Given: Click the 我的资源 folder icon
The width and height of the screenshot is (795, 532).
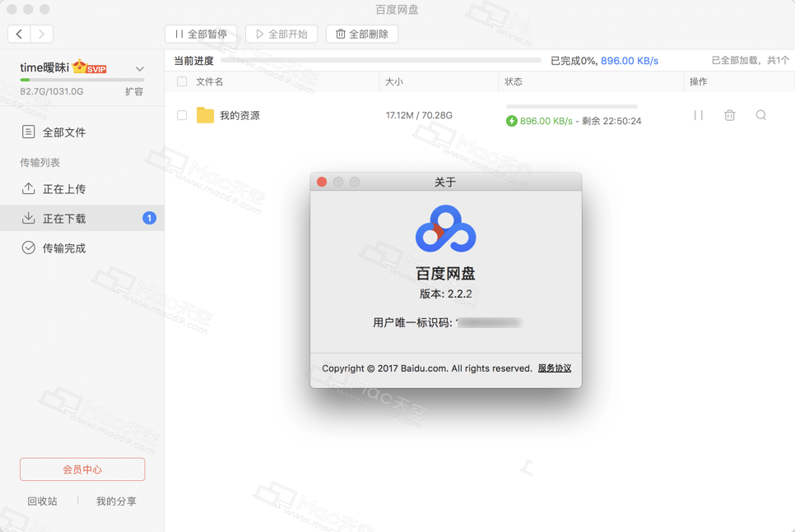Looking at the screenshot, I should tap(206, 115).
